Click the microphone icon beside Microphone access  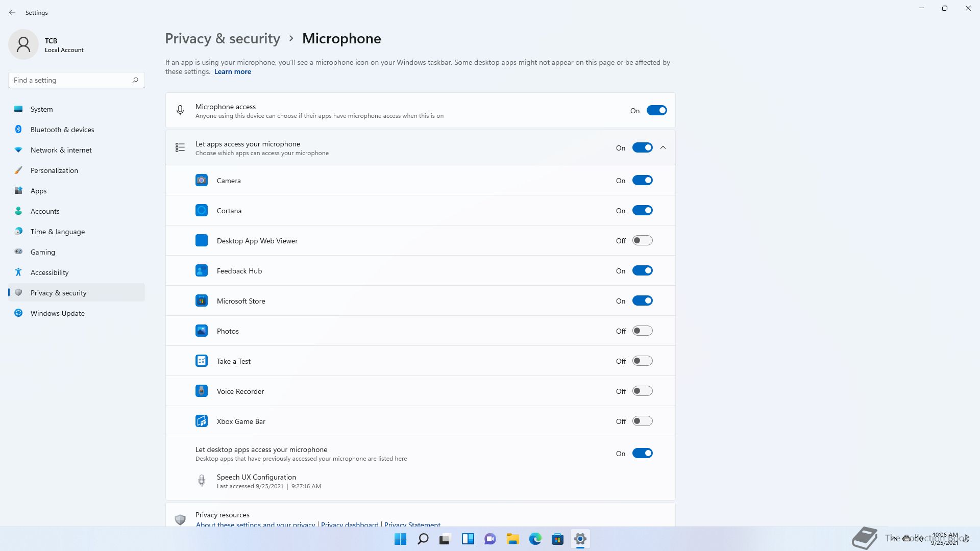180,110
